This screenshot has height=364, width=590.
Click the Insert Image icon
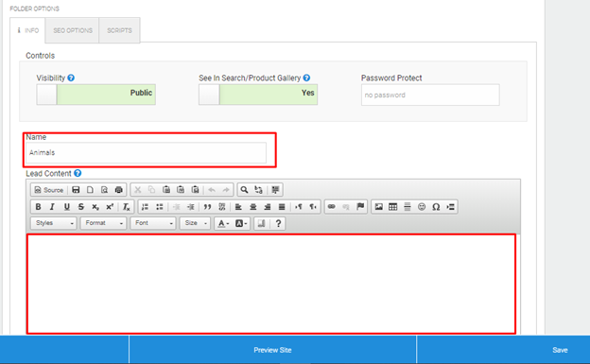378,207
